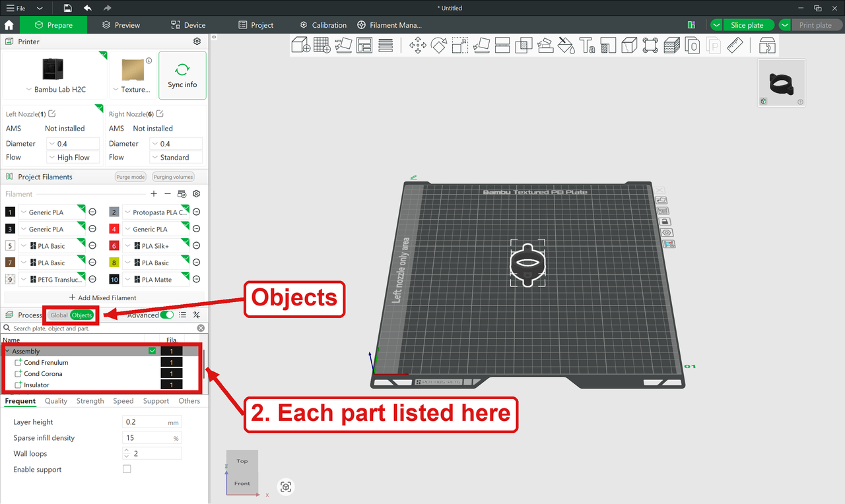Switch Process scope to Objects

coord(82,315)
